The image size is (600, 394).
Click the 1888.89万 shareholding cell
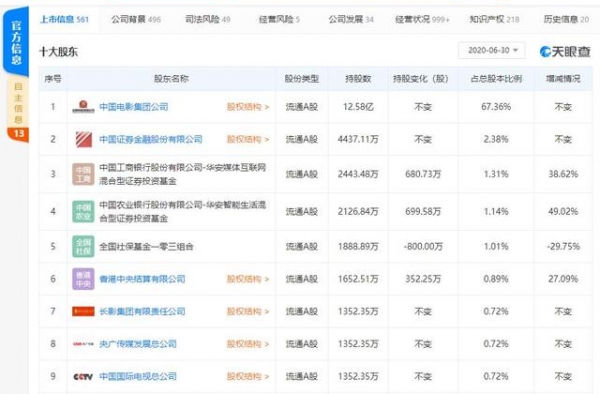click(358, 246)
